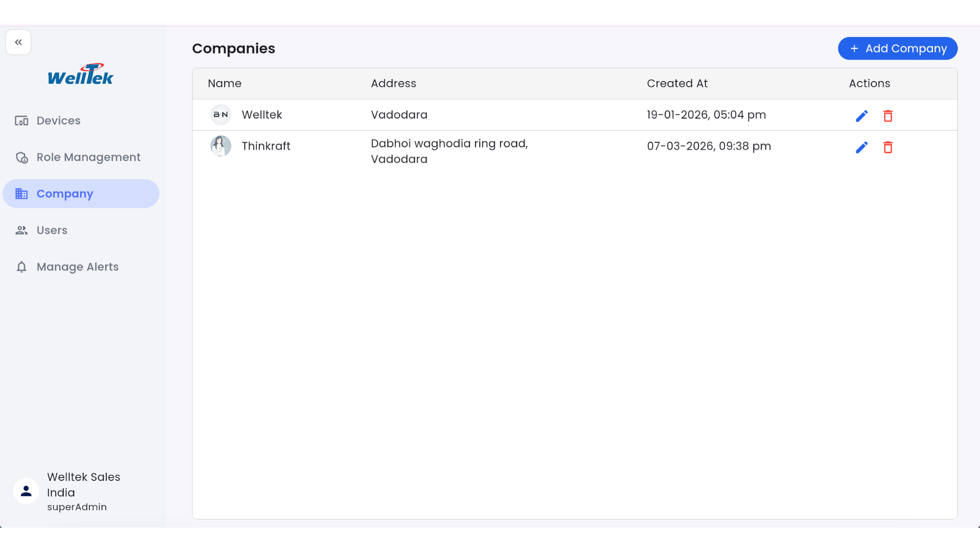Viewport: 980px width, 551px height.
Task: Click the Welltek BN avatar thumbnail
Action: click(x=221, y=115)
